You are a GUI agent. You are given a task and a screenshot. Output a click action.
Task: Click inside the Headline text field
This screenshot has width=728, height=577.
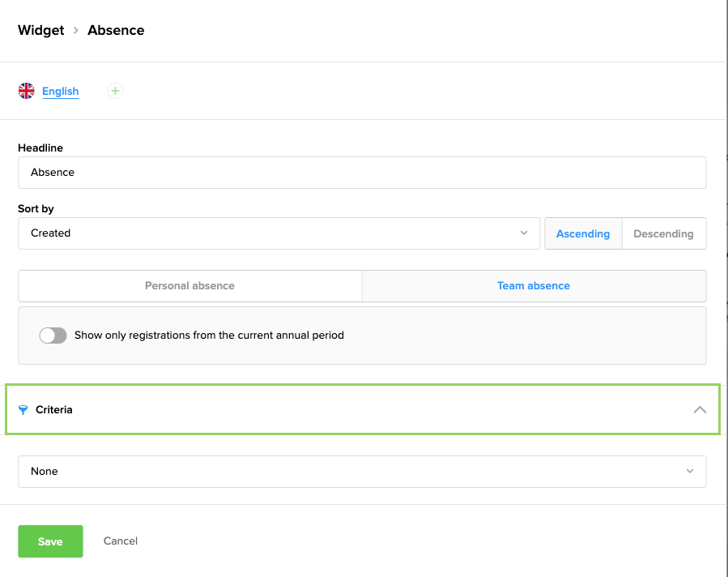pos(362,172)
